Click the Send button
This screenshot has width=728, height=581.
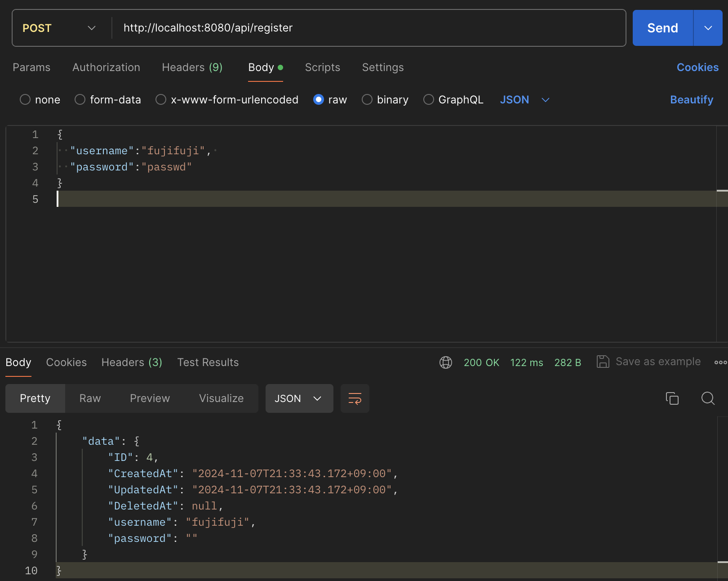pyautogui.click(x=662, y=27)
